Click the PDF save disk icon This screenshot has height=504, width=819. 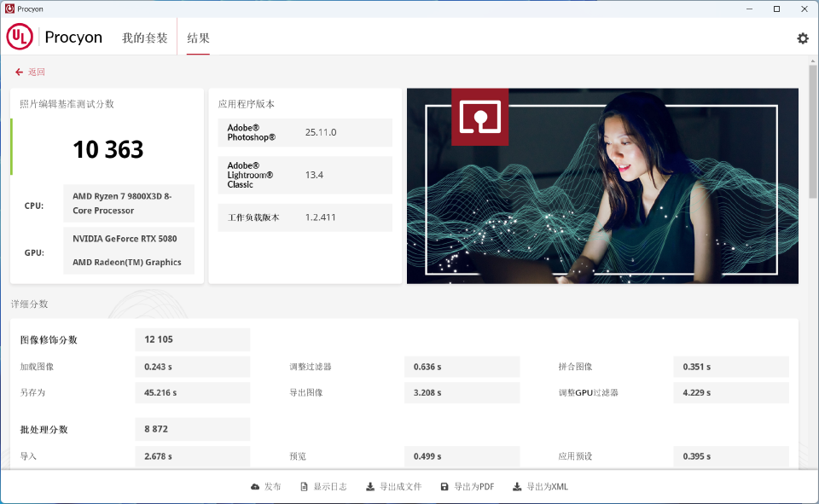[x=444, y=487]
